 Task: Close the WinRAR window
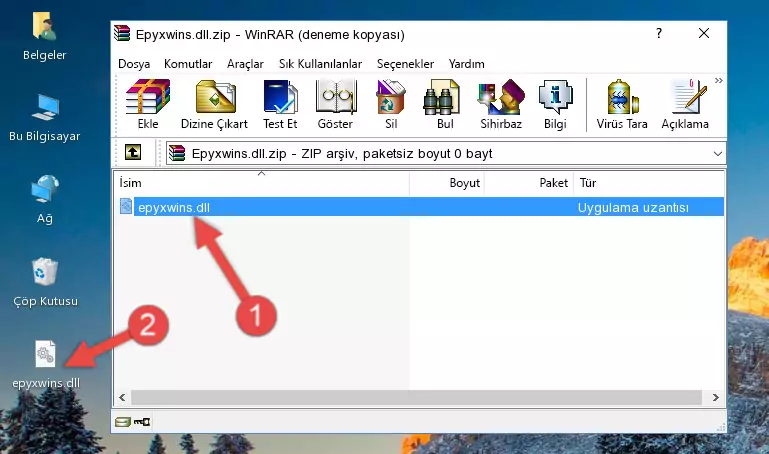(704, 33)
